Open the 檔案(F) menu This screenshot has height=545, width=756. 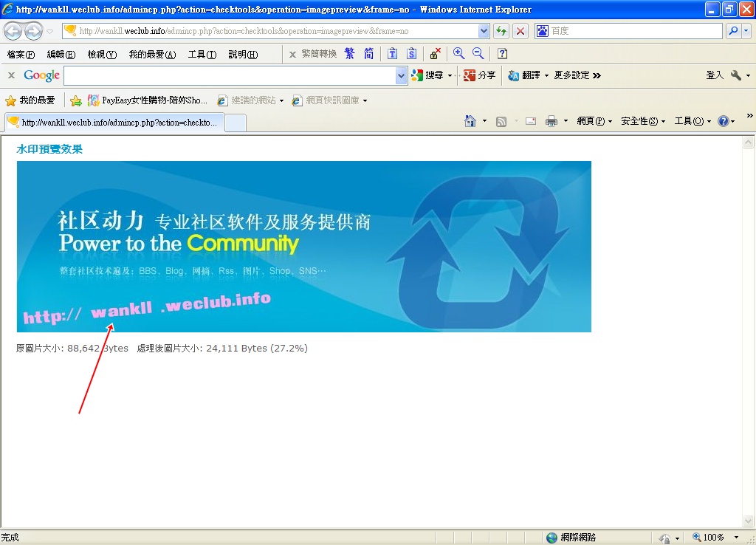[21, 55]
